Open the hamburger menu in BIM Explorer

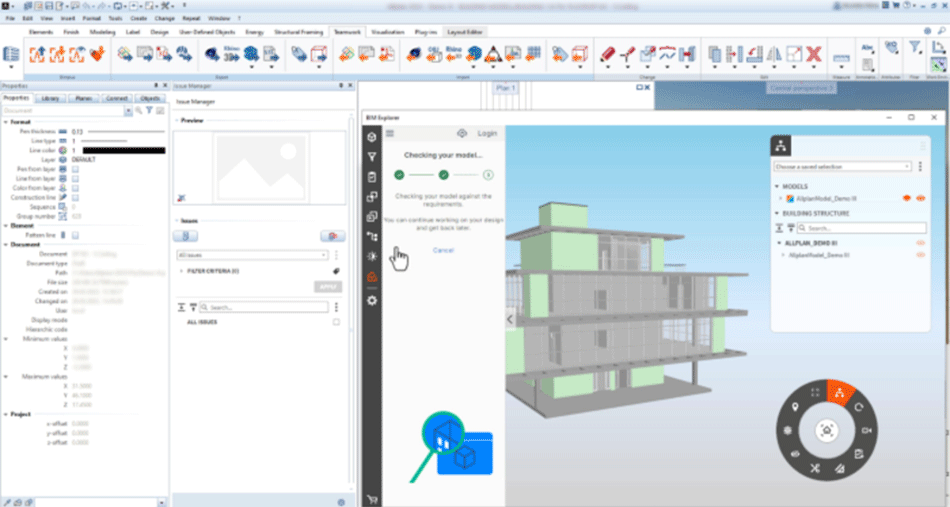point(390,133)
